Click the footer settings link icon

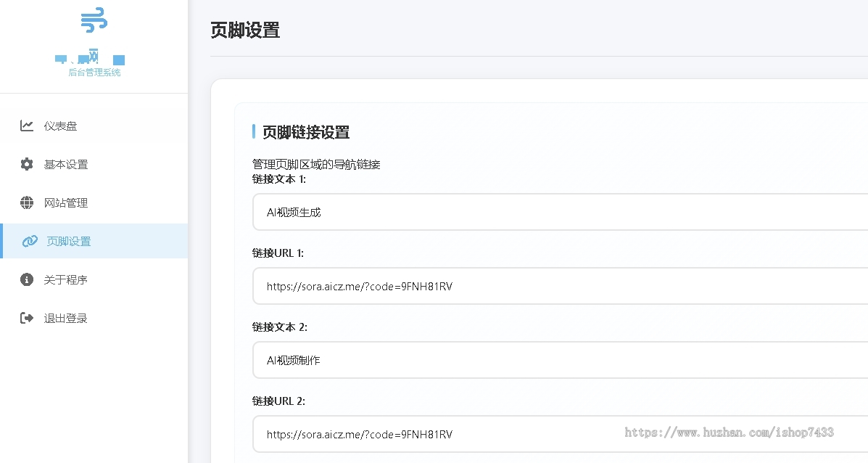click(x=30, y=241)
